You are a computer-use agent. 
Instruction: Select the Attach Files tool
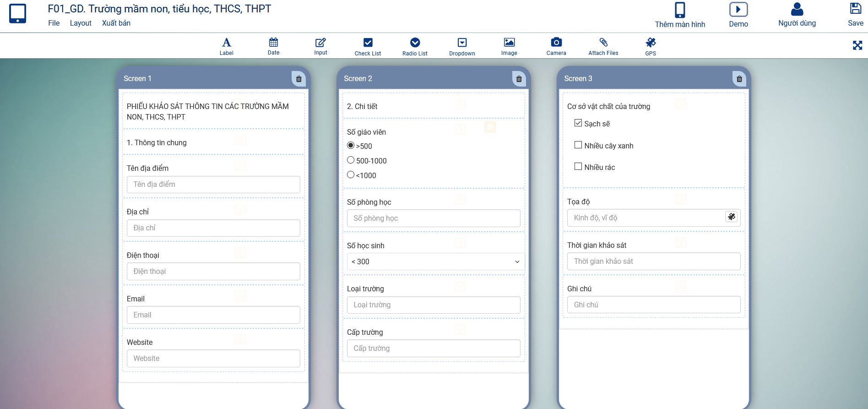[603, 46]
